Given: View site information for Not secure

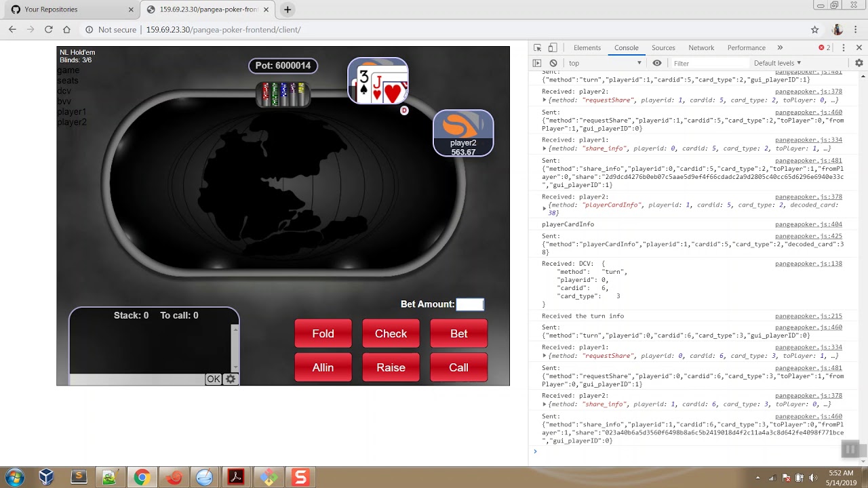Looking at the screenshot, I should pyautogui.click(x=111, y=30).
